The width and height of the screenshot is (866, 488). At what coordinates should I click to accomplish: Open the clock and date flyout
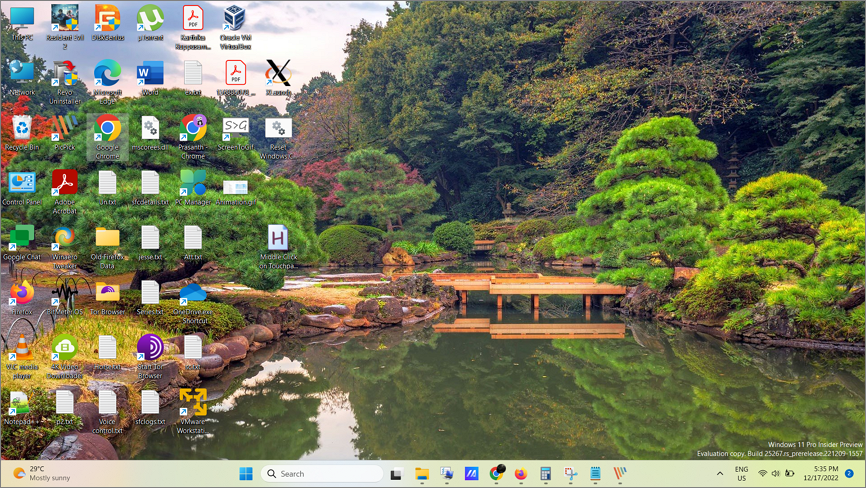pos(821,474)
